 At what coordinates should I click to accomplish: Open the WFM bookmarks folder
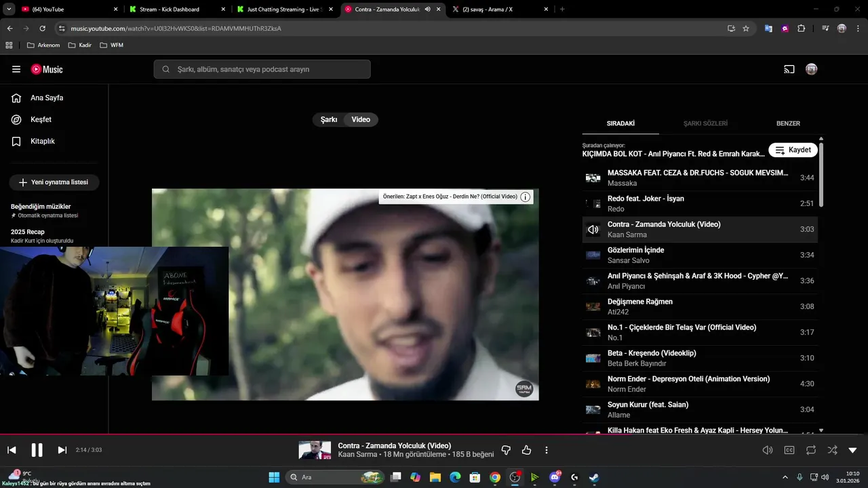[x=112, y=45]
